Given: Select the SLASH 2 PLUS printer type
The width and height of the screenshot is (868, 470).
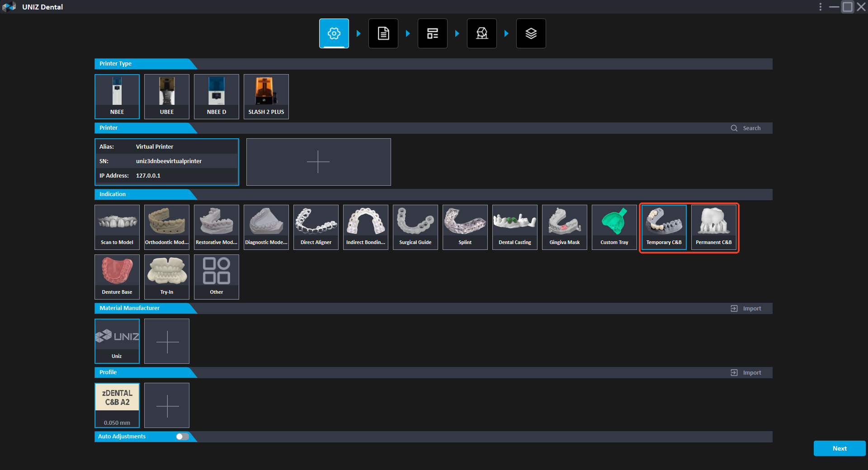Looking at the screenshot, I should 266,96.
